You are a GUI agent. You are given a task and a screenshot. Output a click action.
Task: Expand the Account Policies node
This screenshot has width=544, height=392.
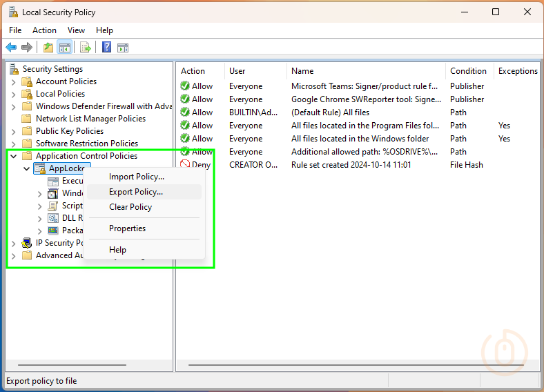coord(13,81)
